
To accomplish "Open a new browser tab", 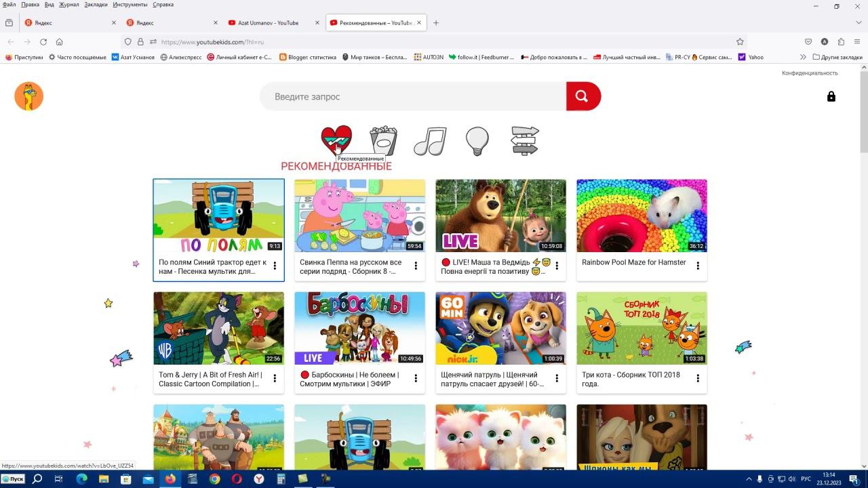I will coord(436,22).
